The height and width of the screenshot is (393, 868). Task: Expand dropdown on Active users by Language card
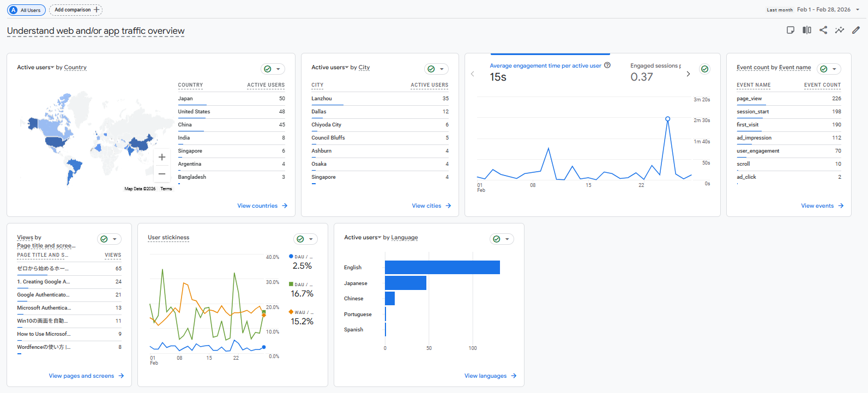(x=507, y=239)
